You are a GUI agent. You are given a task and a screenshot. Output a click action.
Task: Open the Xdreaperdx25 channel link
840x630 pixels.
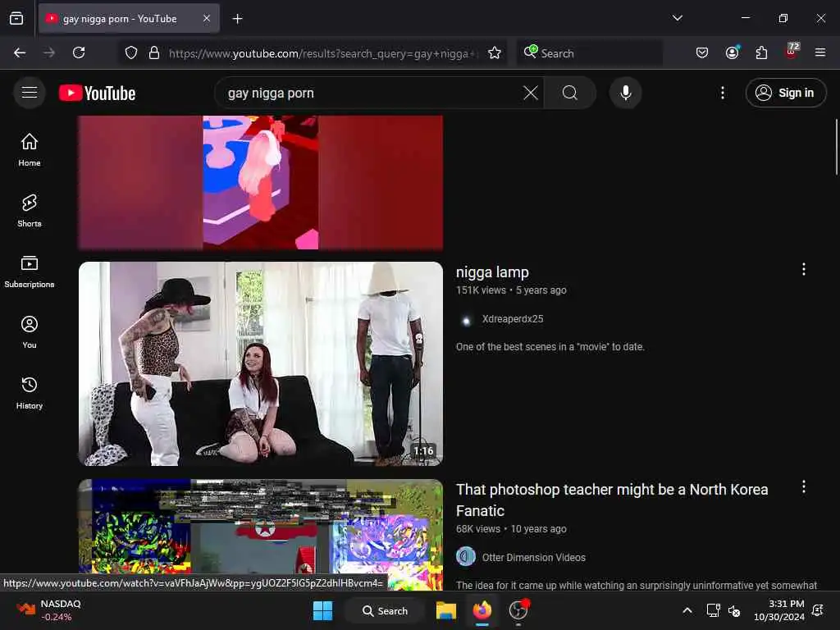coord(513,319)
